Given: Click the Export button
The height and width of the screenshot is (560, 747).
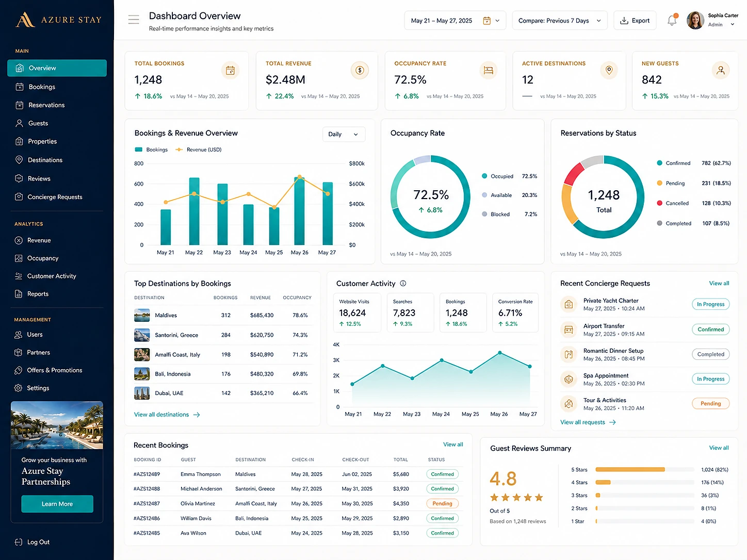Looking at the screenshot, I should (635, 21).
